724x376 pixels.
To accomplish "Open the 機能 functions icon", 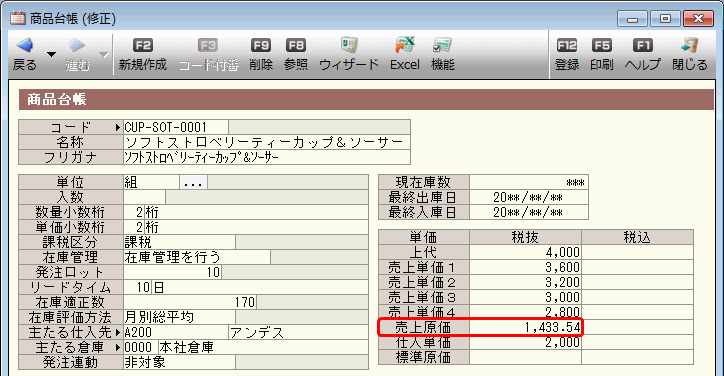I will [x=442, y=45].
